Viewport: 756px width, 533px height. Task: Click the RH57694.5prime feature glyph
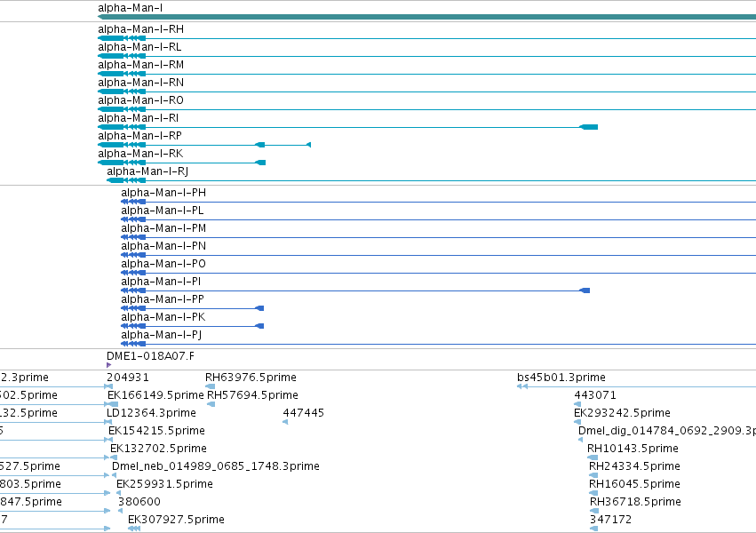pos(211,404)
